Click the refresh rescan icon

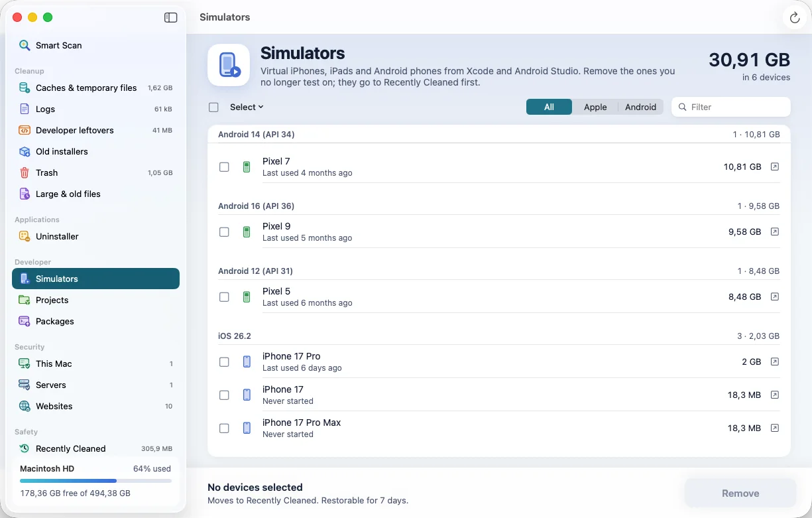795,18
